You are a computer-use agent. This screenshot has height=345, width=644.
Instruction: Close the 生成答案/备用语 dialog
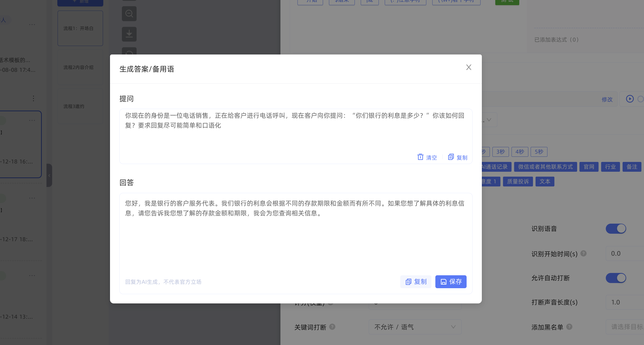pyautogui.click(x=469, y=67)
